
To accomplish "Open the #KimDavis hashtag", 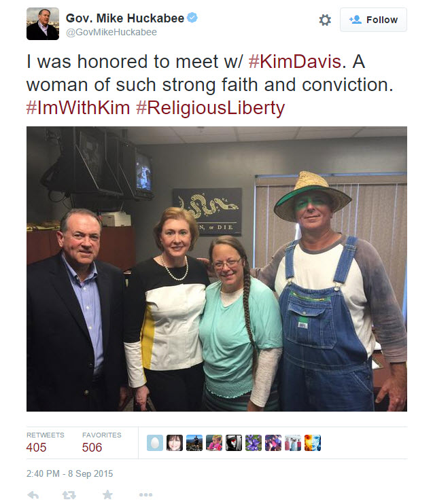I will tap(295, 61).
